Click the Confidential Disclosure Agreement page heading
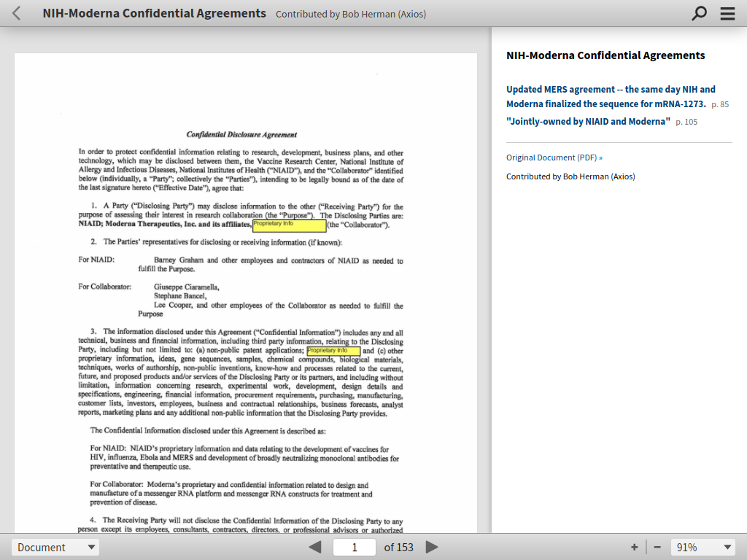 coord(241,135)
